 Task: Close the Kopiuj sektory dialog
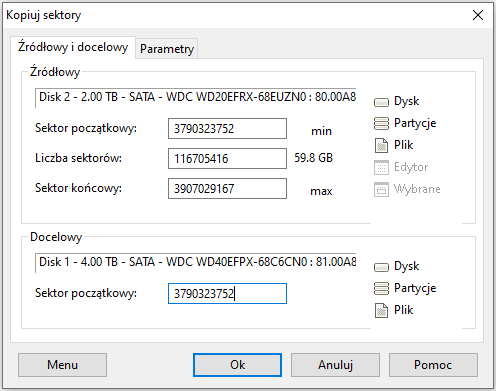pos(478,15)
